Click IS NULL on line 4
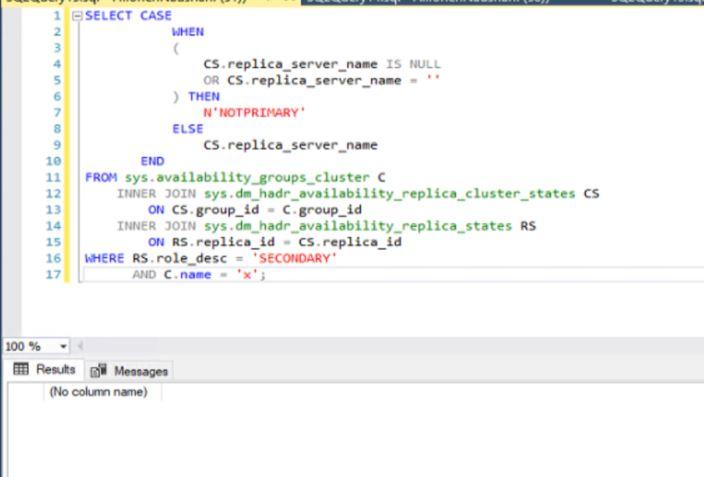The width and height of the screenshot is (704, 477). (414, 64)
